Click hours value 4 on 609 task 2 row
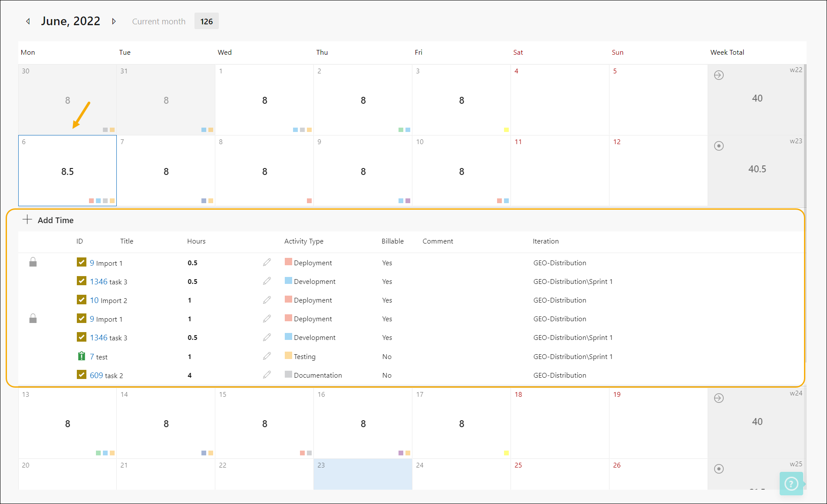This screenshot has width=827, height=504. 190,375
